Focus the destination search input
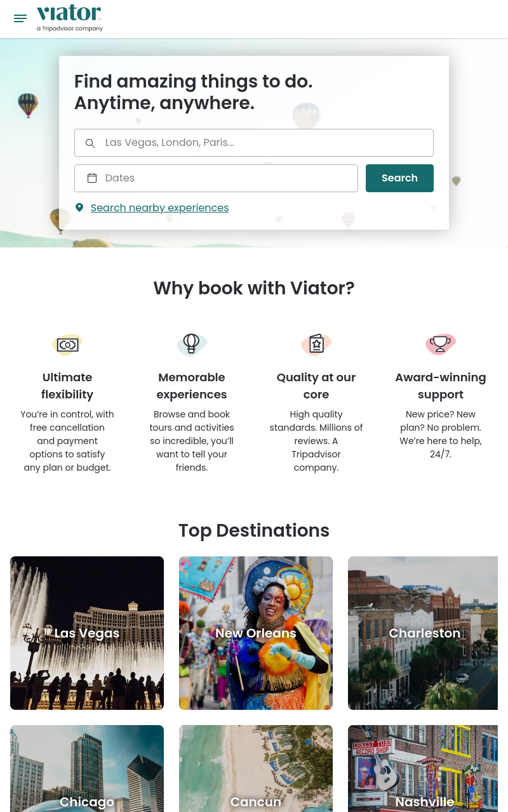The width and height of the screenshot is (508, 812). (254, 143)
